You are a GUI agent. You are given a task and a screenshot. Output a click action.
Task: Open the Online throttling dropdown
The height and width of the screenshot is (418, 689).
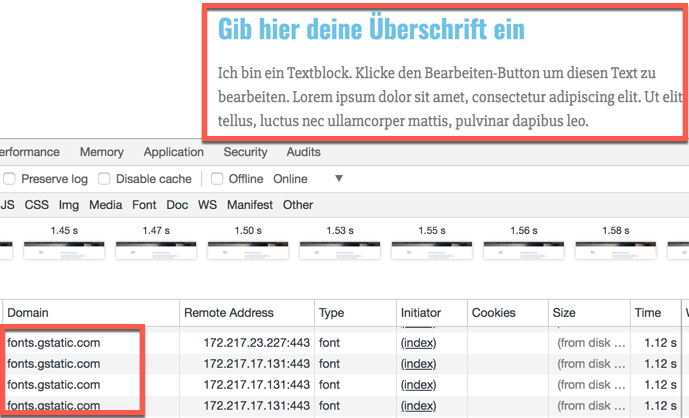pyautogui.click(x=308, y=179)
